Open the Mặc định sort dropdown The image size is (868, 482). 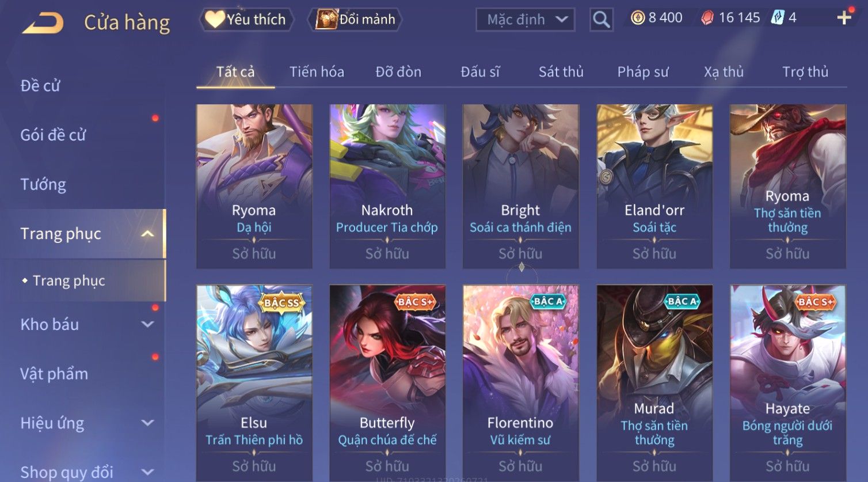coord(526,20)
